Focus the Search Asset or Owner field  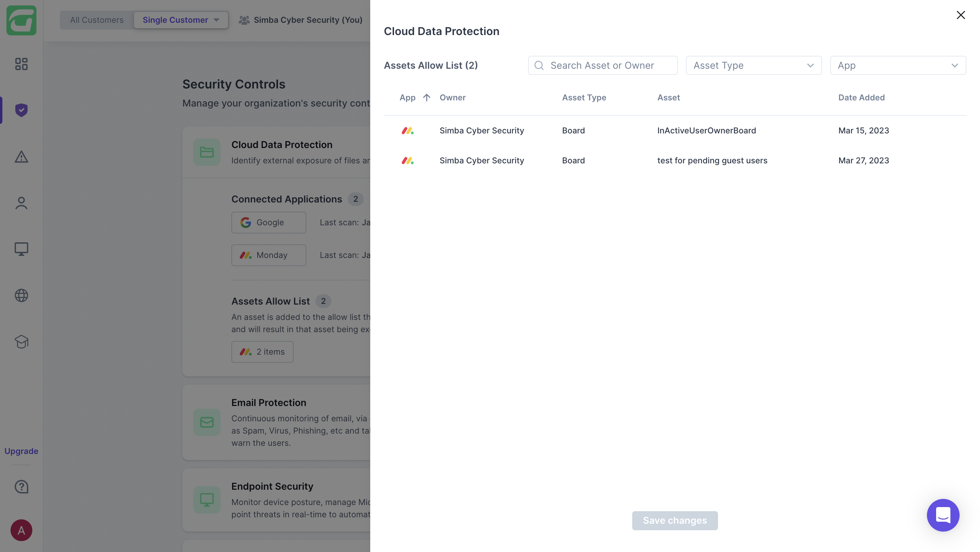tap(609, 65)
